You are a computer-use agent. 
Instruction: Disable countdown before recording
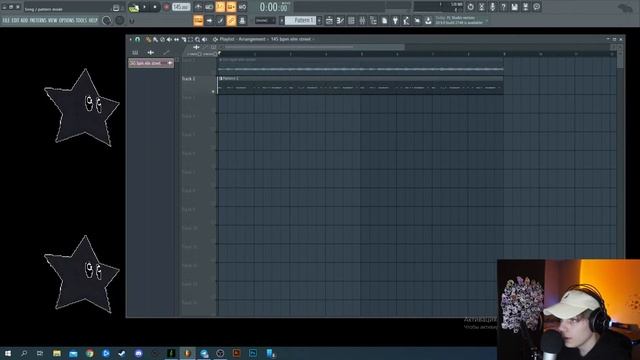coord(220,7)
